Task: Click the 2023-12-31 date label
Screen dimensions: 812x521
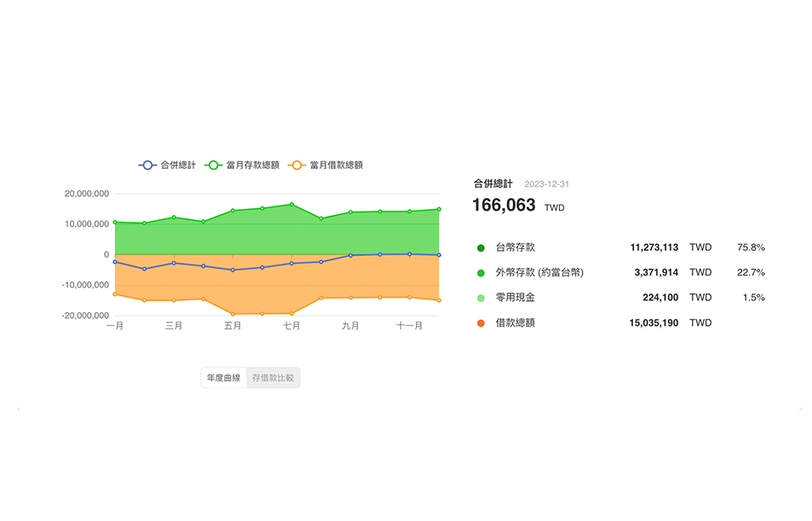Action: (546, 184)
